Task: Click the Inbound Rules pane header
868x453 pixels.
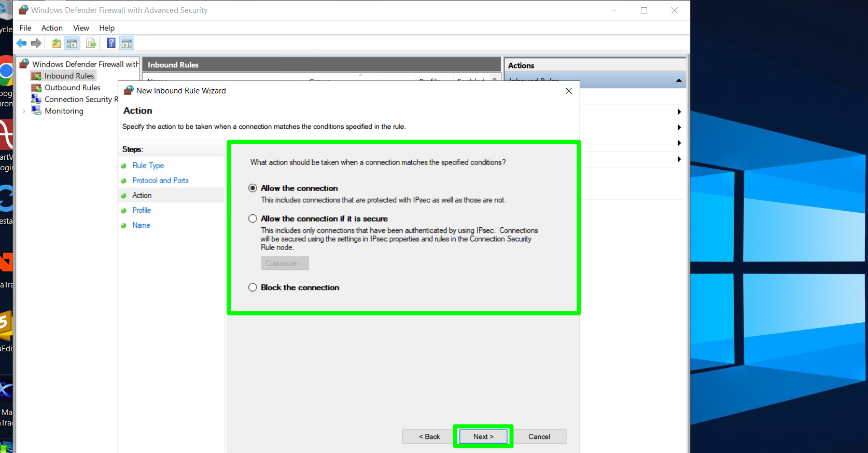Action: (x=321, y=65)
